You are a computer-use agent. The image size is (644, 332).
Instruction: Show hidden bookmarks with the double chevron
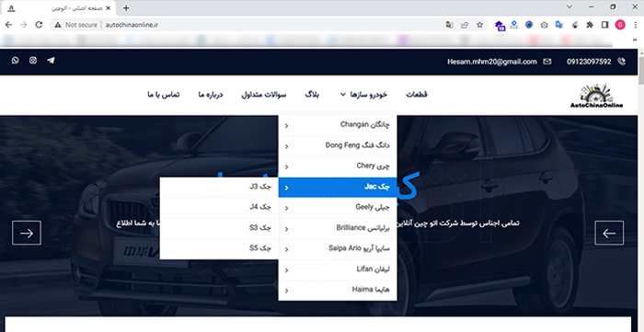click(636, 40)
